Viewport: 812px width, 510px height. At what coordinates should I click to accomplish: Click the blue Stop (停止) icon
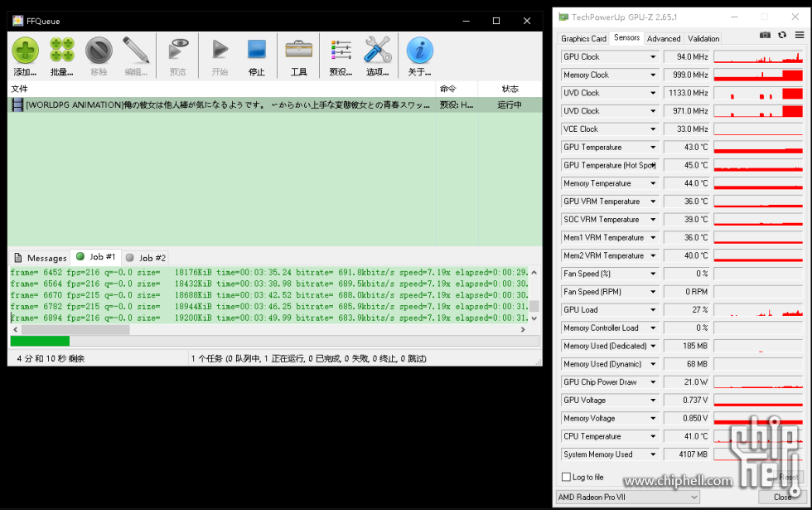[x=257, y=50]
